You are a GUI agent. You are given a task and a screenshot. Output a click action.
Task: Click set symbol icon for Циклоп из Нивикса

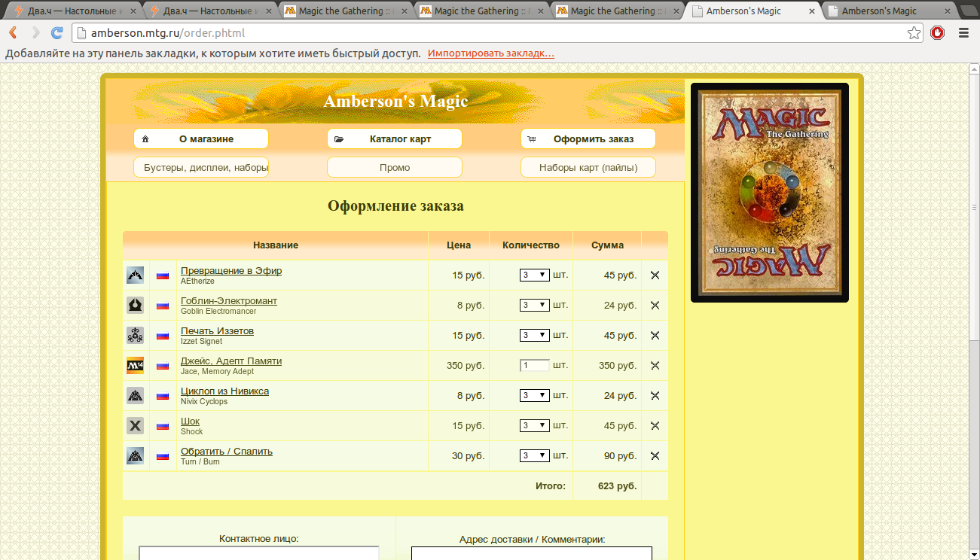(x=135, y=396)
